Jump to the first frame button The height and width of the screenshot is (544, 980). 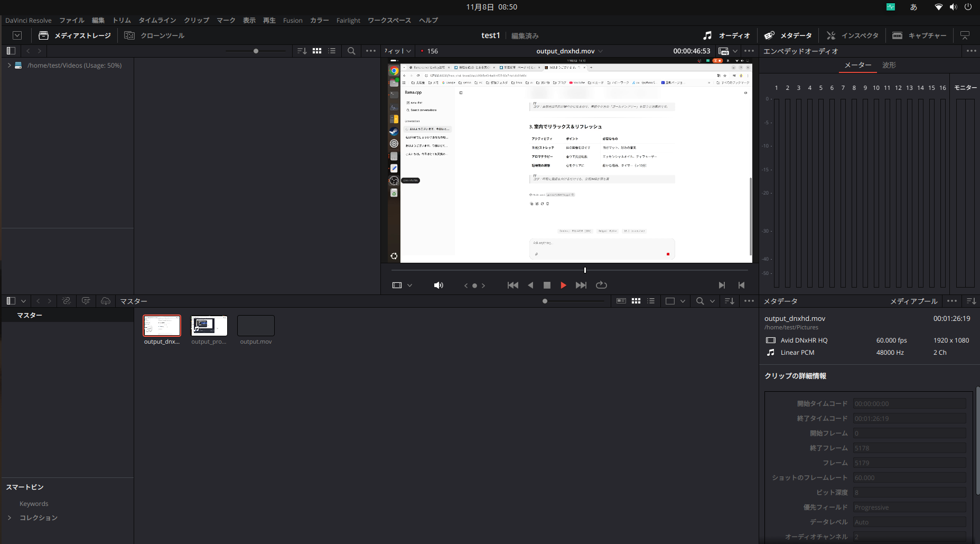[512, 285]
